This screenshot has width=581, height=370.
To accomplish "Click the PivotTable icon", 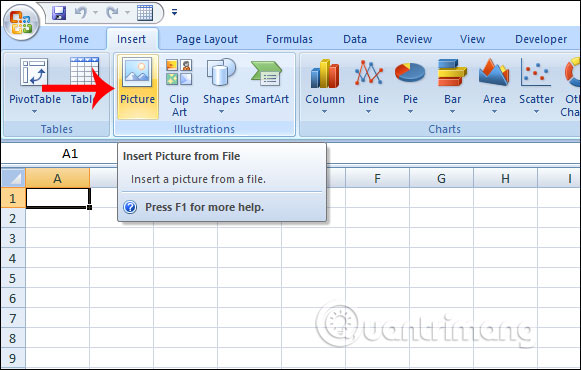I will point(34,72).
